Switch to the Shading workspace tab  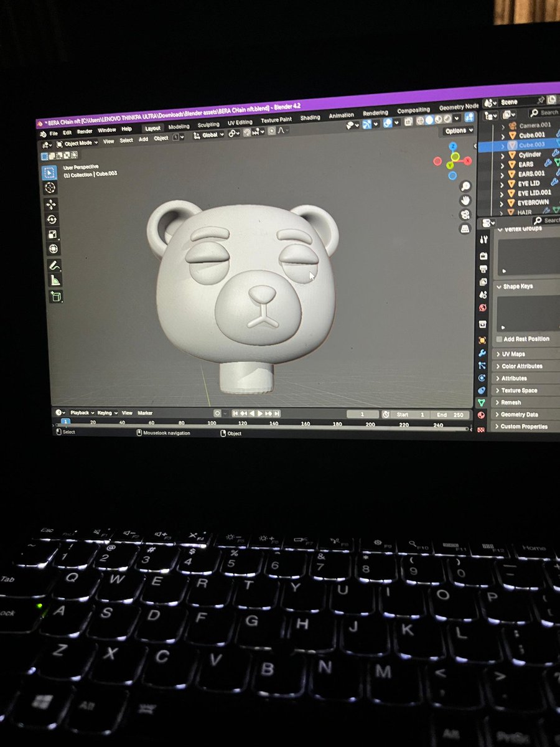coord(310,118)
